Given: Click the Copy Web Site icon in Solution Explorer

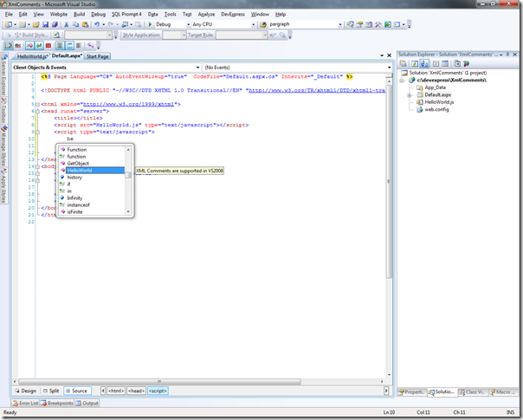Looking at the screenshot, I should [457, 63].
